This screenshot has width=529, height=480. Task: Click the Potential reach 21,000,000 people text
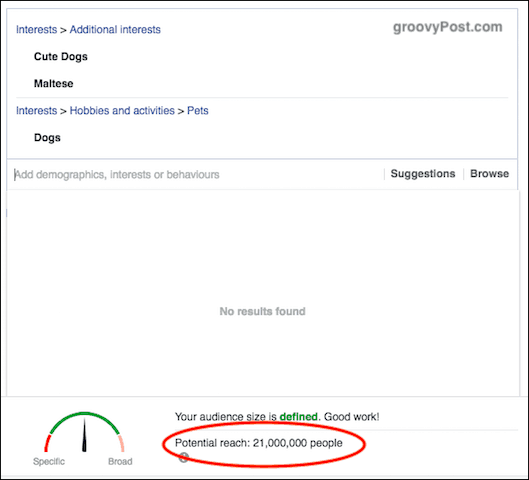click(x=259, y=443)
